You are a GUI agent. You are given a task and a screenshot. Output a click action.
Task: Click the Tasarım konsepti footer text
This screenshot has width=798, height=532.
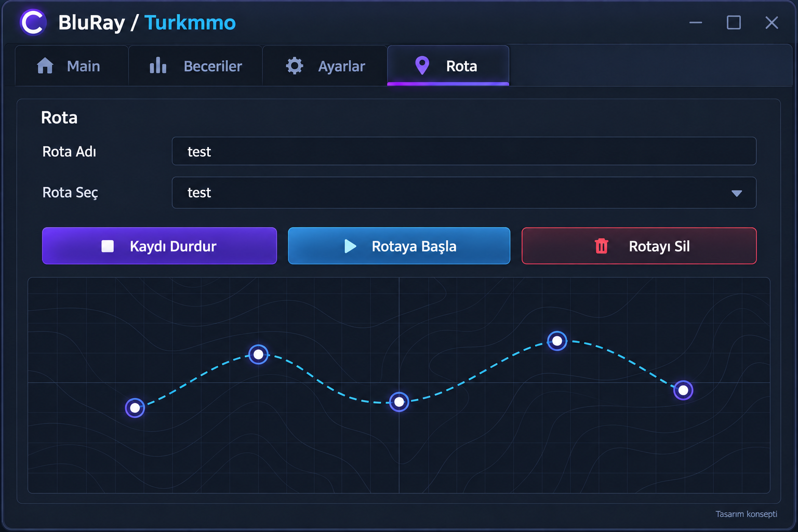[x=746, y=514]
